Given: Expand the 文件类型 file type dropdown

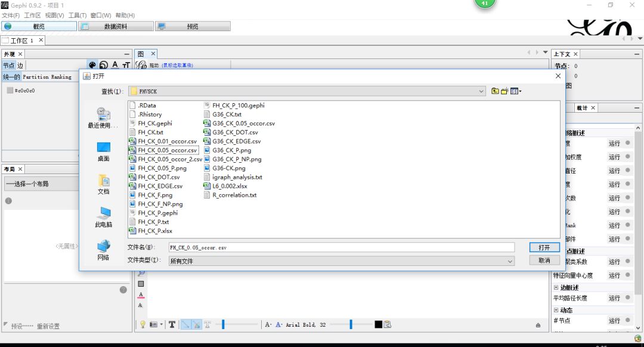Looking at the screenshot, I should (x=510, y=261).
